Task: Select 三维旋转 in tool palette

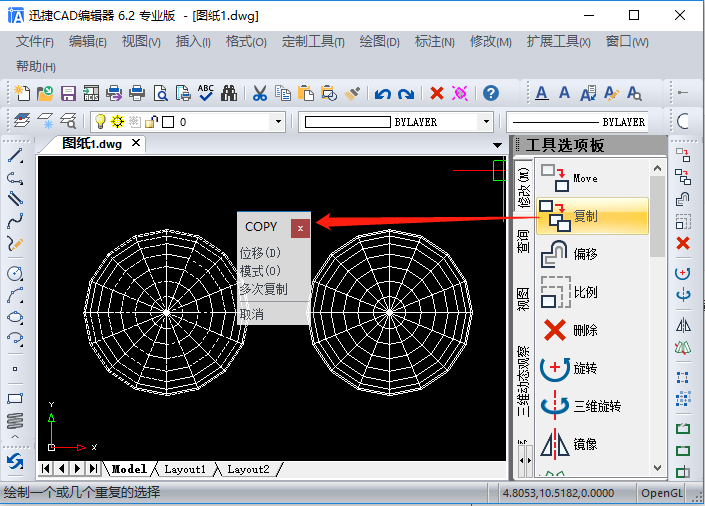Action: click(593, 406)
